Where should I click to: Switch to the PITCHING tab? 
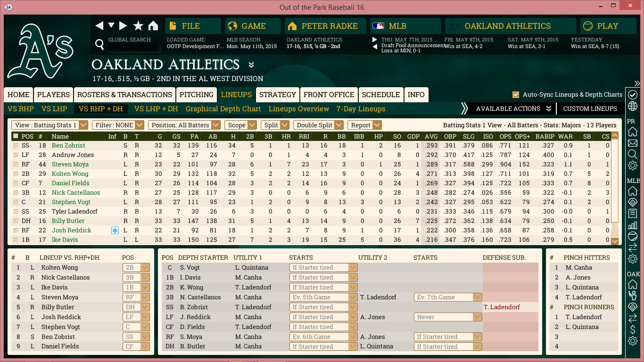(x=197, y=95)
